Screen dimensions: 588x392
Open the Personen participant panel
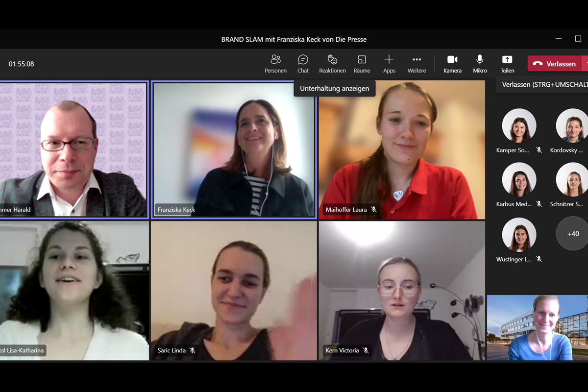tap(275, 63)
